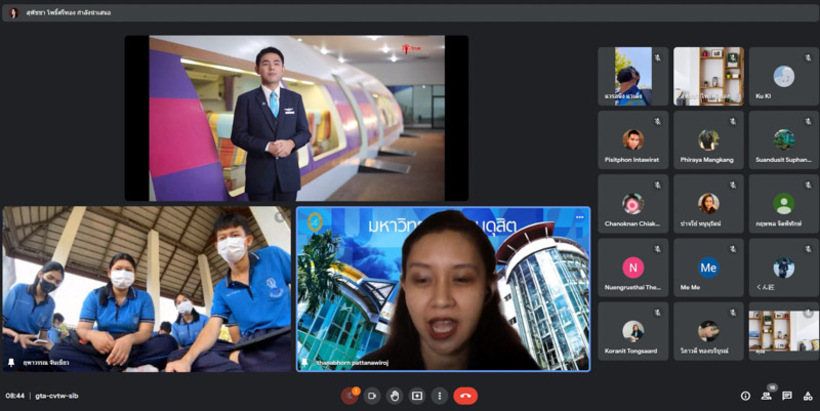Toggle the camera on or off
Screen dimensions: 820x411
point(372,396)
